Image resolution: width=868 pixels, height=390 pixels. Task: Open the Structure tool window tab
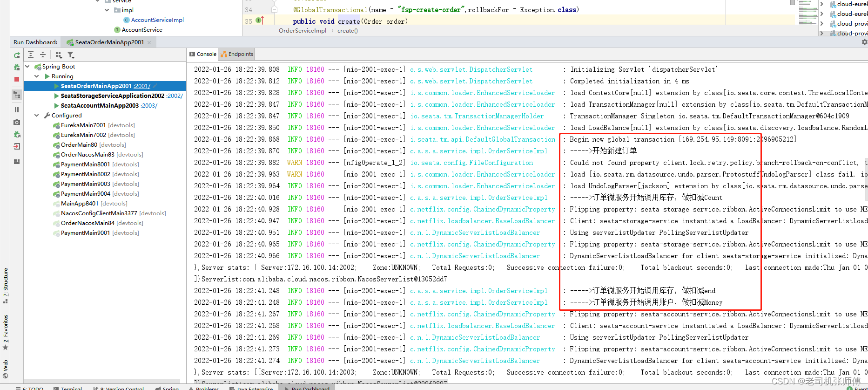[x=6, y=285]
